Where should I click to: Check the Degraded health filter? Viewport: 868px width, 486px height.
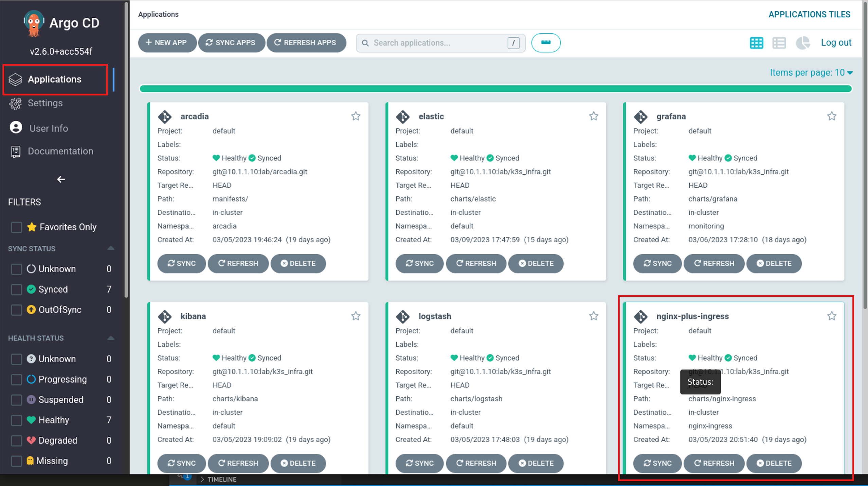click(16, 440)
